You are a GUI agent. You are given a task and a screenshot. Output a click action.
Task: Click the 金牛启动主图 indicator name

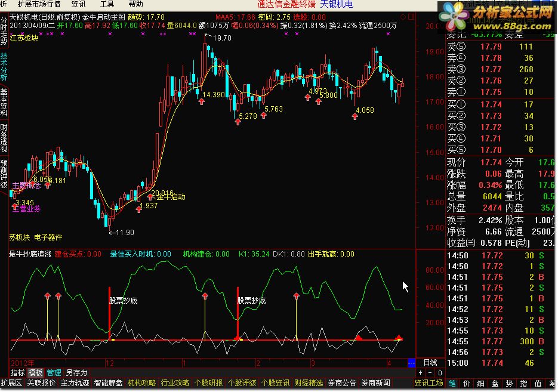(104, 17)
